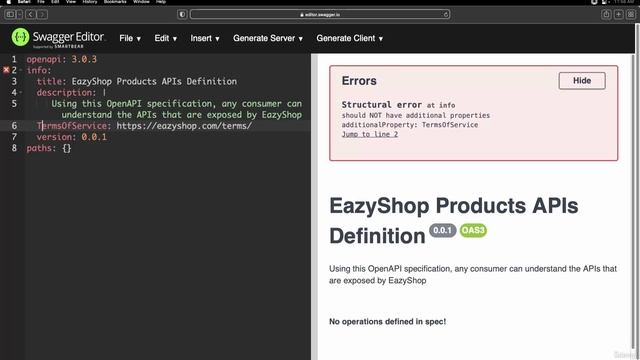Click line number 5 in the gutter
The image size is (640, 360).
tap(14, 104)
